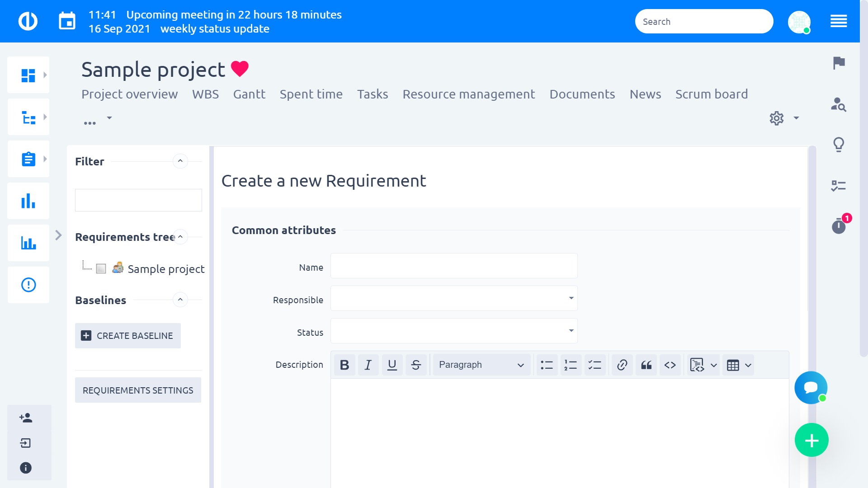Image resolution: width=868 pixels, height=488 pixels.
Task: Switch to the Tasks tab
Action: (373, 94)
